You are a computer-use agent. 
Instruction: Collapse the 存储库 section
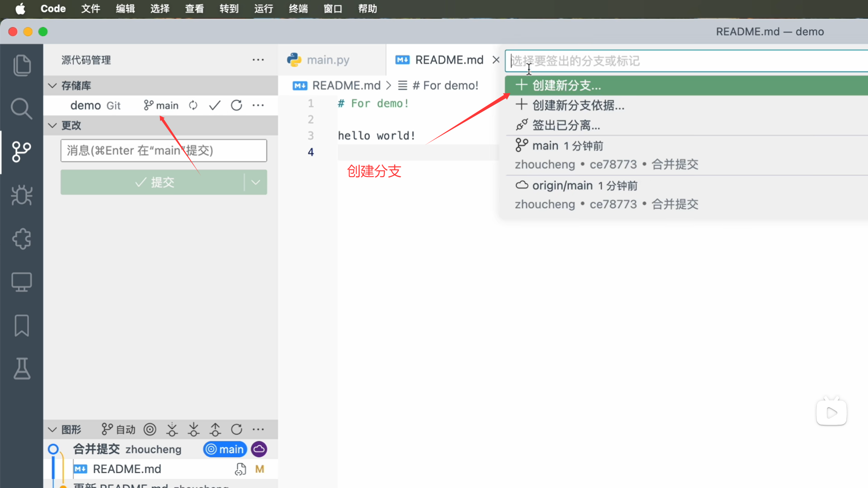coord(52,85)
